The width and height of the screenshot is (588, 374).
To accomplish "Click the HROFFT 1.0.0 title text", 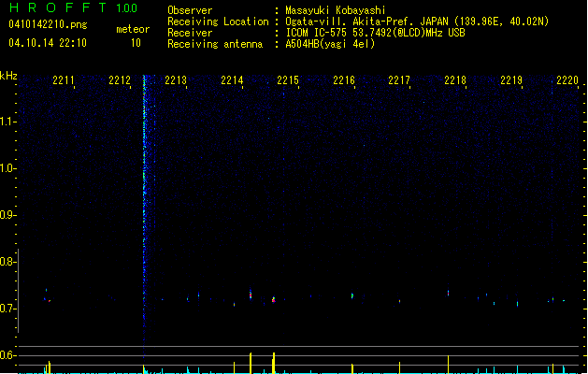I will pyautogui.click(x=73, y=7).
